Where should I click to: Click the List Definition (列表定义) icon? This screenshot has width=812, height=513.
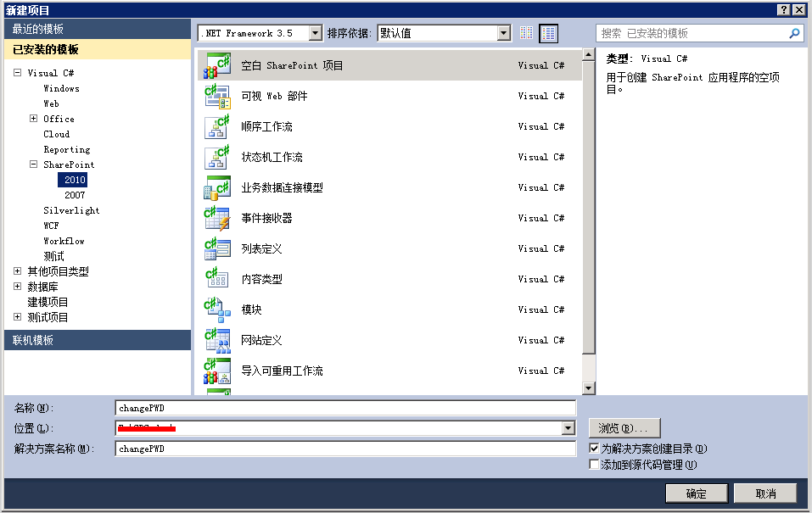pos(217,249)
